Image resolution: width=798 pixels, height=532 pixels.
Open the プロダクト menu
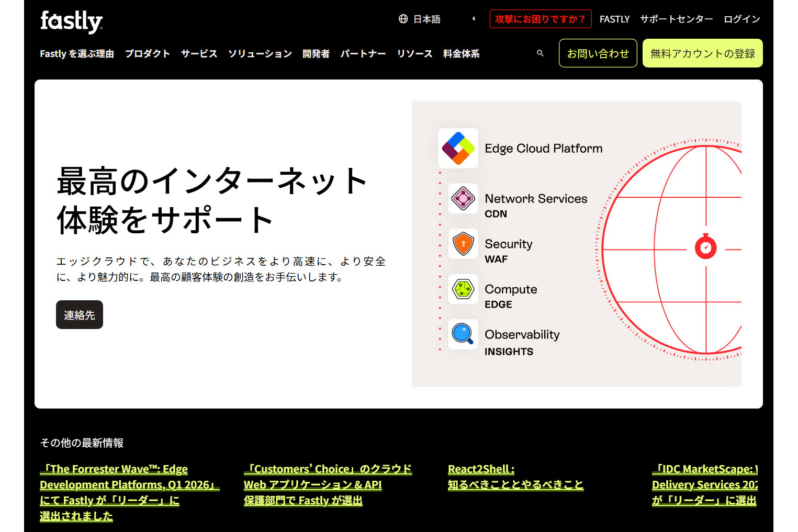(148, 53)
